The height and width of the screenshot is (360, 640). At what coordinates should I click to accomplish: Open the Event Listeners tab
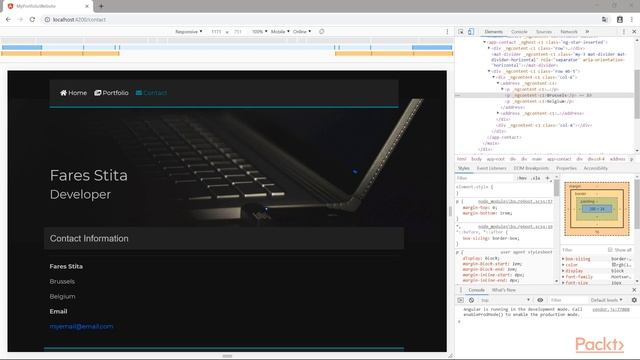[491, 168]
